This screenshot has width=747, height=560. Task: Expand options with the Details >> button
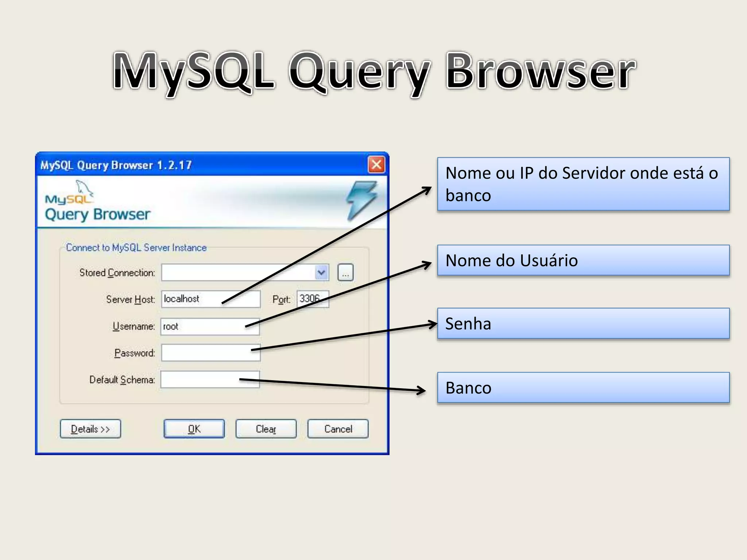pyautogui.click(x=90, y=429)
